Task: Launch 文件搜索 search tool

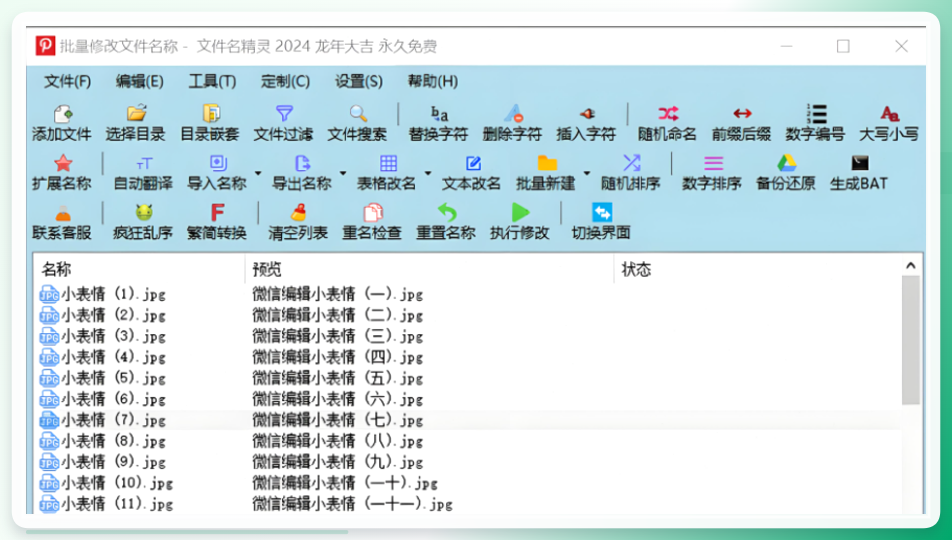Action: (x=358, y=123)
